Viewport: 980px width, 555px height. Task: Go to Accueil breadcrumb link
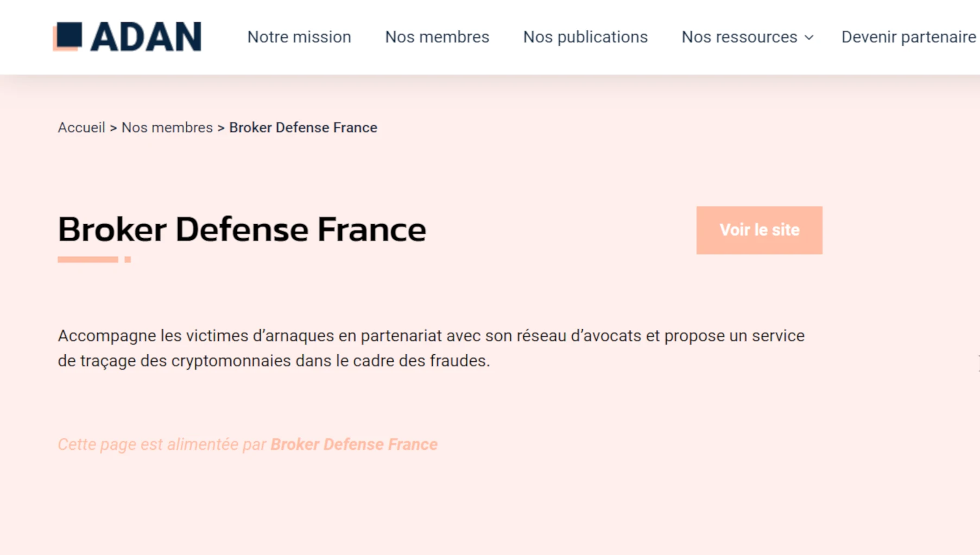coord(81,127)
